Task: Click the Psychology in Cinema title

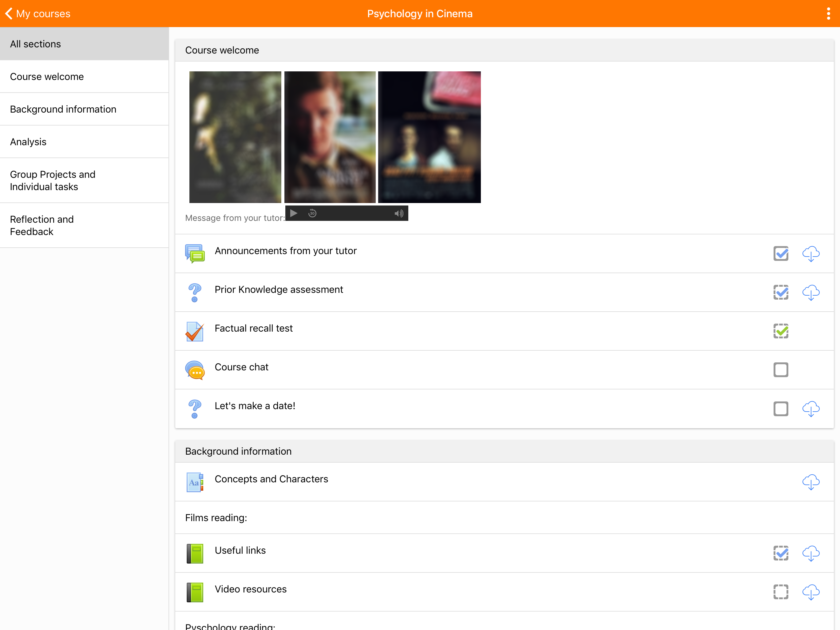Action: [x=420, y=14]
